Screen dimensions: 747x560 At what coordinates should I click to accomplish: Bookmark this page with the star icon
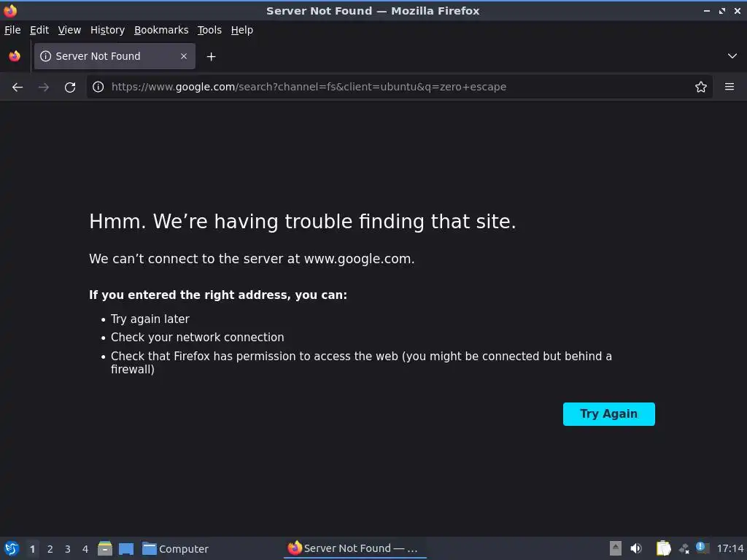701,87
